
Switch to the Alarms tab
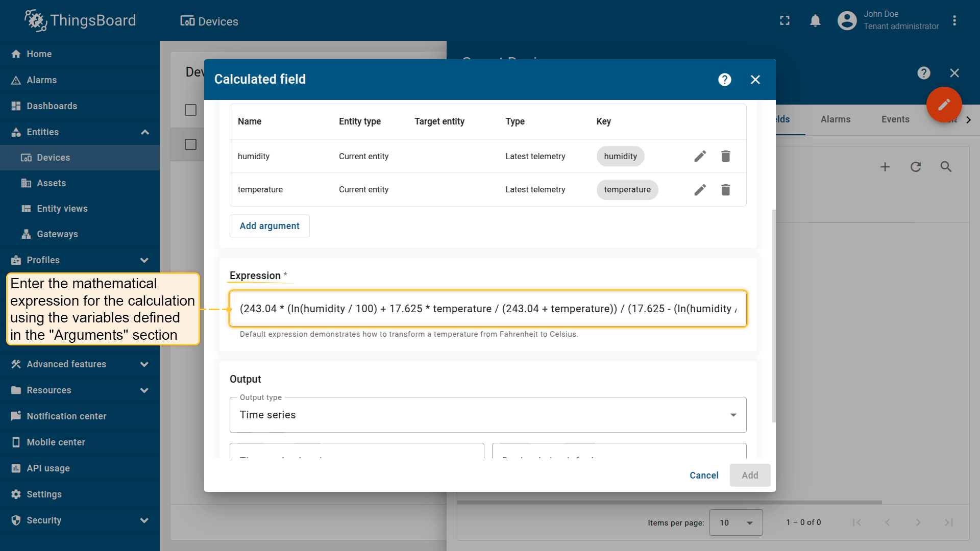pos(835,119)
